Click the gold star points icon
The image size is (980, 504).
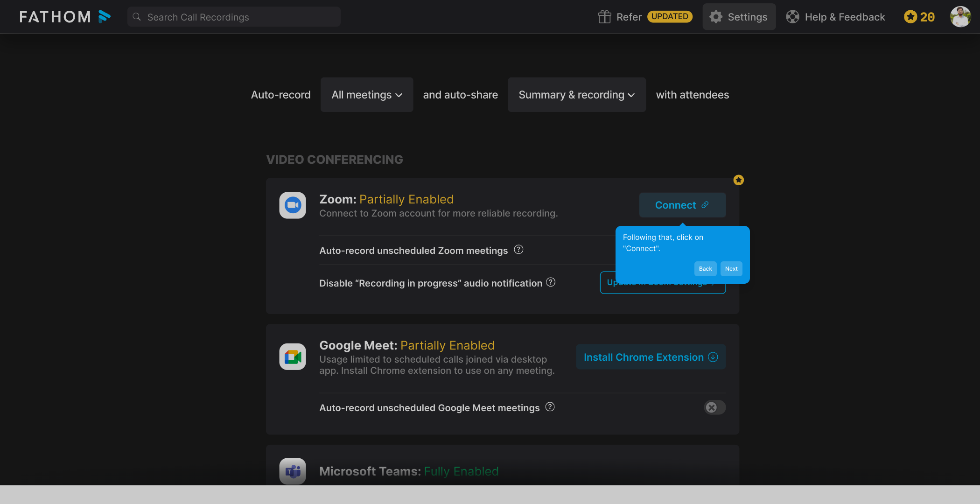click(x=910, y=17)
